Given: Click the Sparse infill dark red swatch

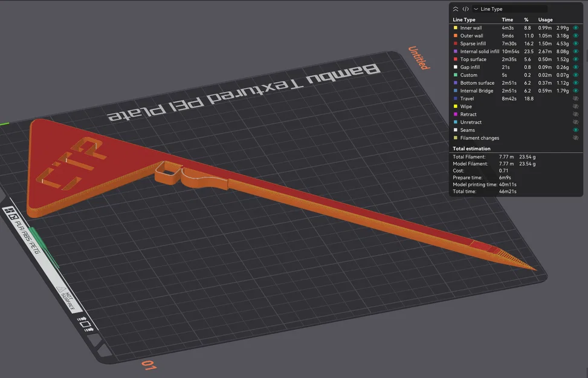Looking at the screenshot, I should pyautogui.click(x=456, y=44).
